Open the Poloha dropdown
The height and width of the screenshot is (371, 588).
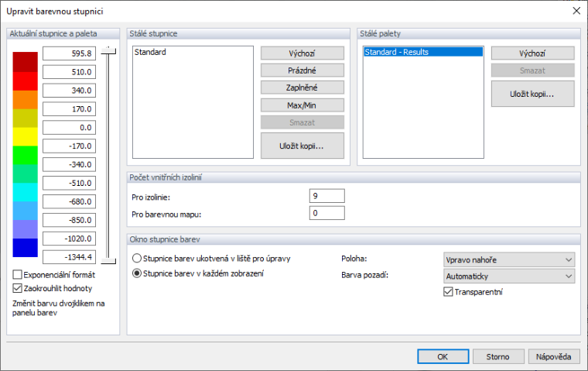coord(509,259)
